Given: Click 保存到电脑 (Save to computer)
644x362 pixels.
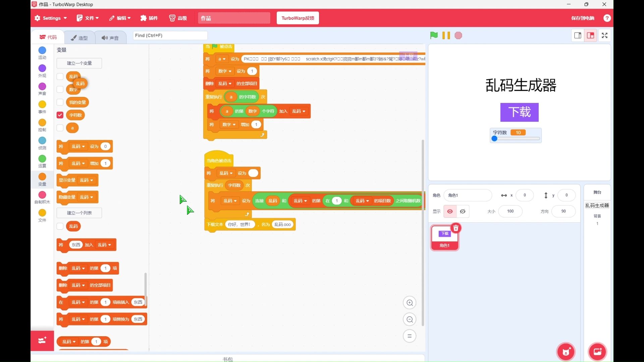Looking at the screenshot, I should point(583,18).
